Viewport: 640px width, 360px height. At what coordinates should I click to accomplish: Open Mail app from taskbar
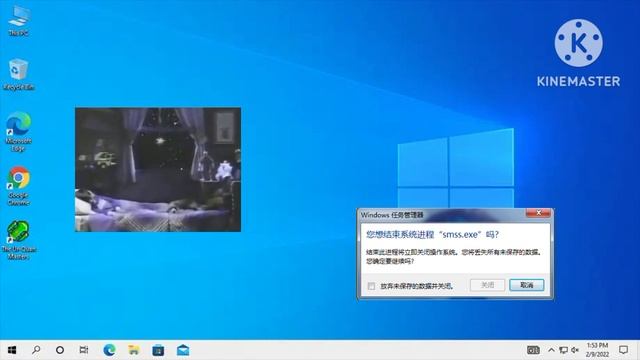(x=183, y=350)
